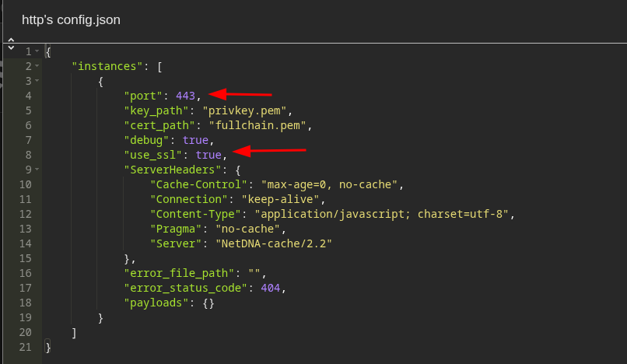Click the "instances" key
This screenshot has height=364, width=627.
[107, 66]
